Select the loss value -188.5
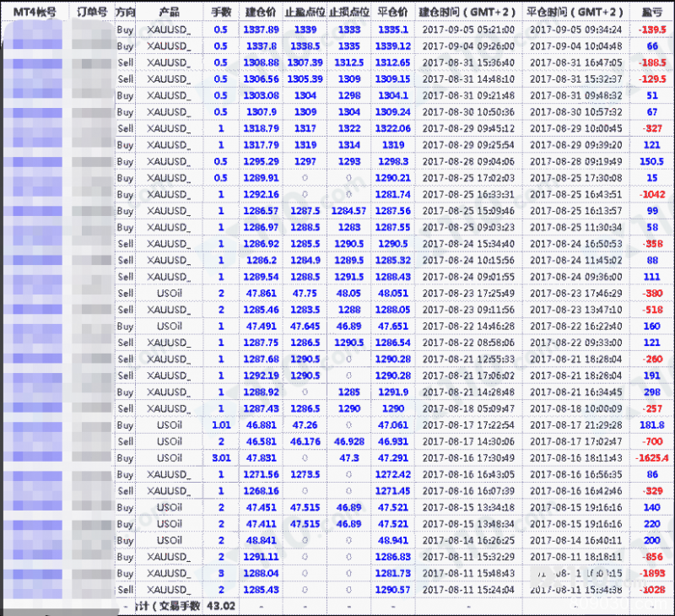675x616 pixels. (x=652, y=62)
